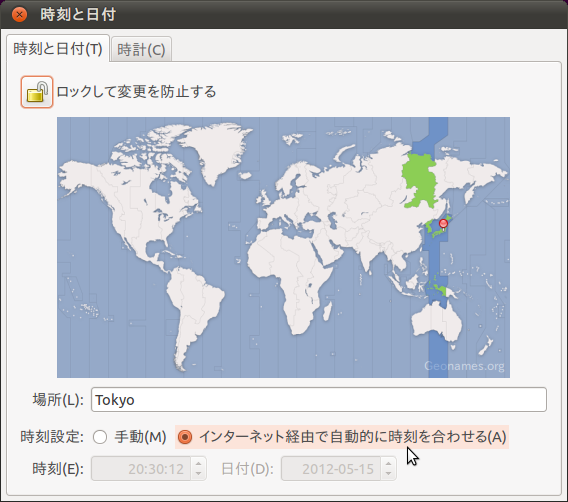Click the red pin on Tokyo
568x502 pixels.
click(443, 225)
